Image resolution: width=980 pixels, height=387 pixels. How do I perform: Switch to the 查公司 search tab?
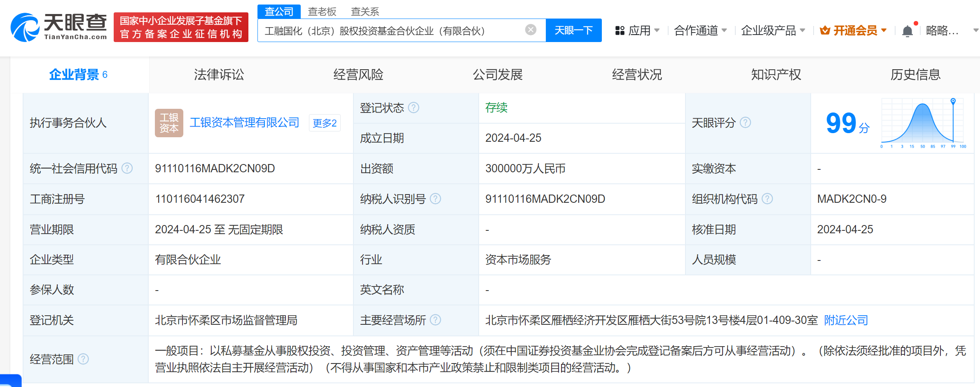pyautogui.click(x=279, y=12)
